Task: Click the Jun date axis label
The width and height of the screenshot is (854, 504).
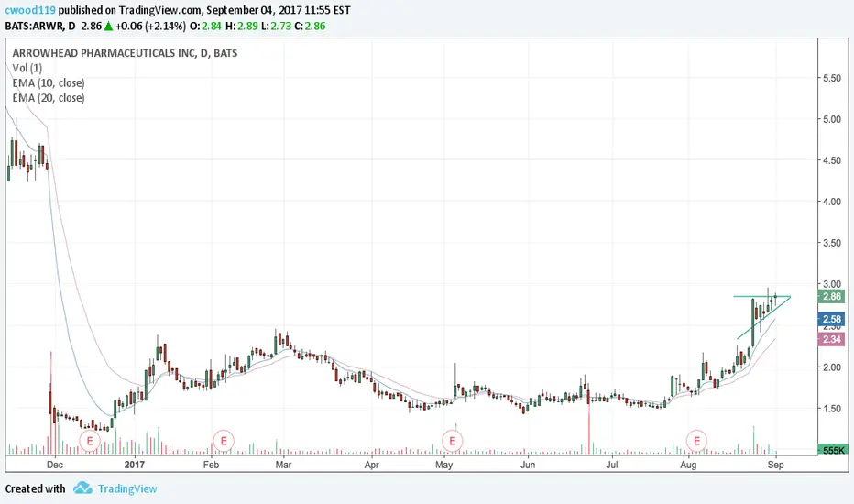Action: (528, 465)
